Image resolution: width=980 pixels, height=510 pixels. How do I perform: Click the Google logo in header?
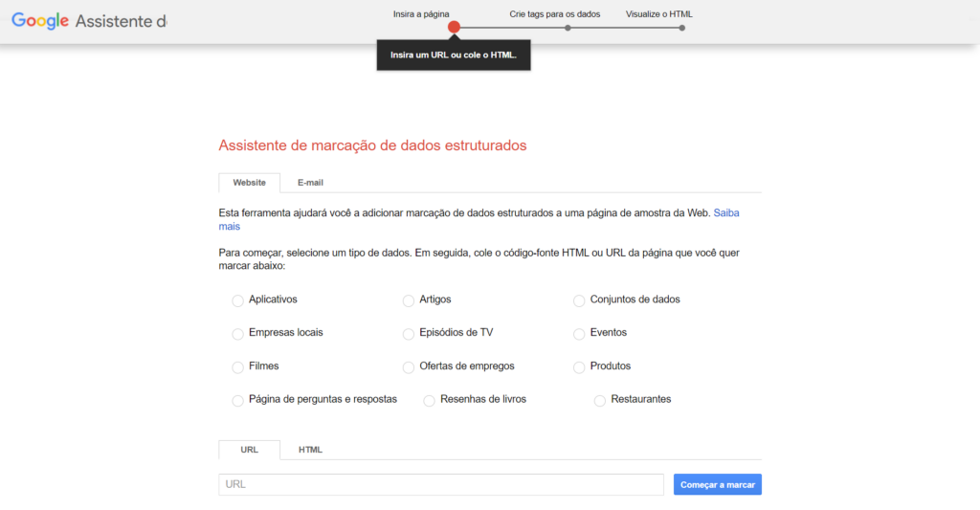pos(40,21)
